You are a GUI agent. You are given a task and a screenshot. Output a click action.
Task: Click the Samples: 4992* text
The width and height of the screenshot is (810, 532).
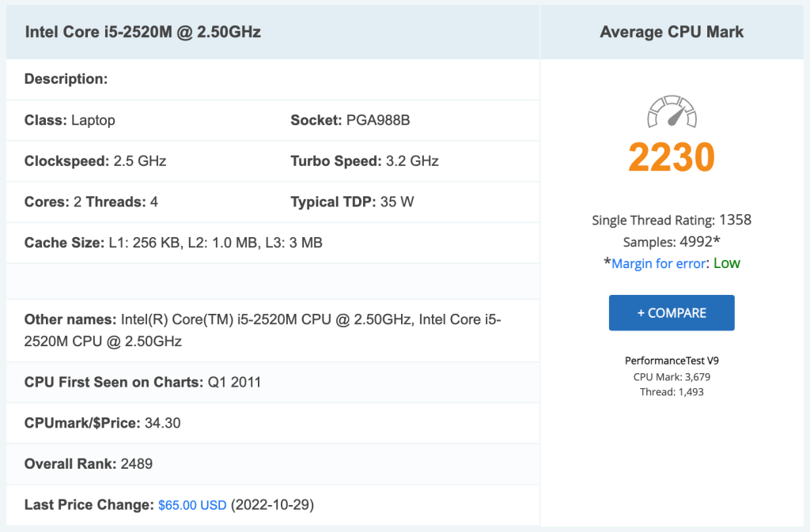coord(672,242)
